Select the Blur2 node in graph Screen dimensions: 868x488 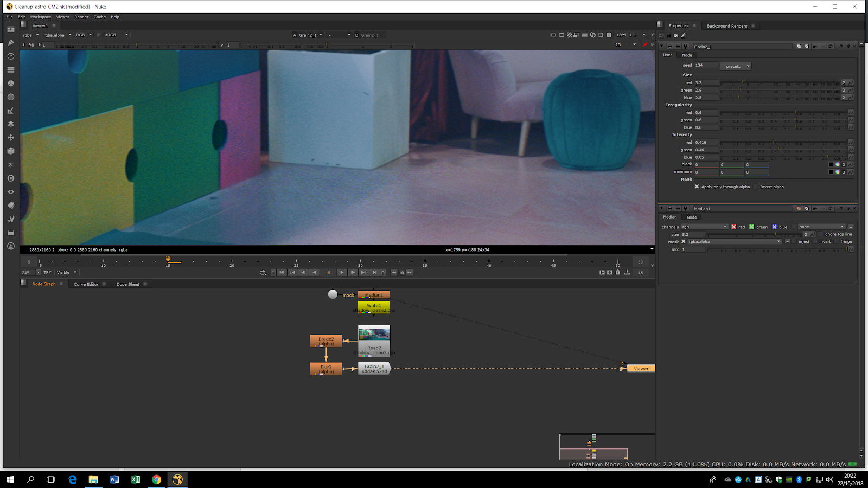pos(325,369)
